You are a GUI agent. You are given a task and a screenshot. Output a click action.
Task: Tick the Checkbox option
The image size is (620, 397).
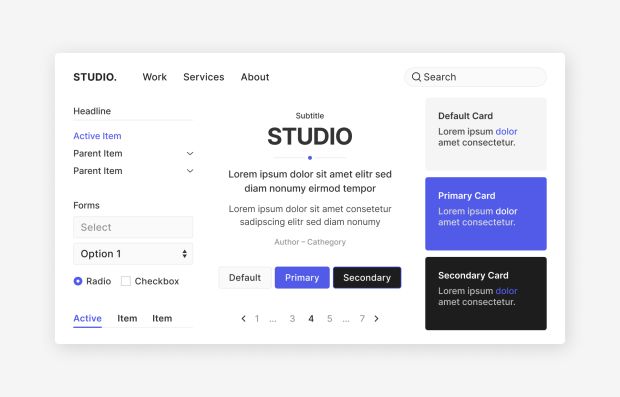[x=126, y=281]
